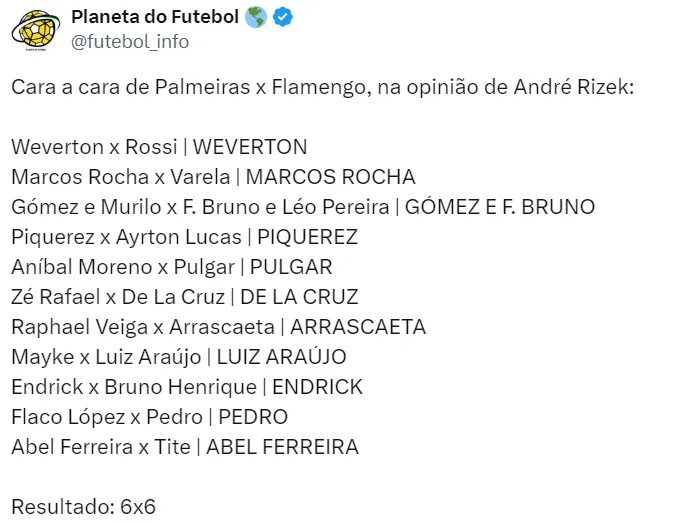Click the Zé Rafael x De La Cruz line

184,297
